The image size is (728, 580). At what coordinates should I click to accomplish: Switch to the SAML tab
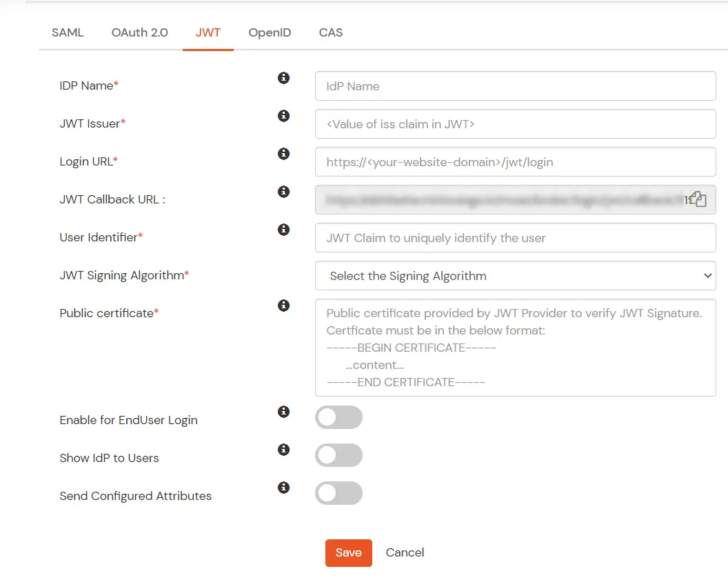67,32
